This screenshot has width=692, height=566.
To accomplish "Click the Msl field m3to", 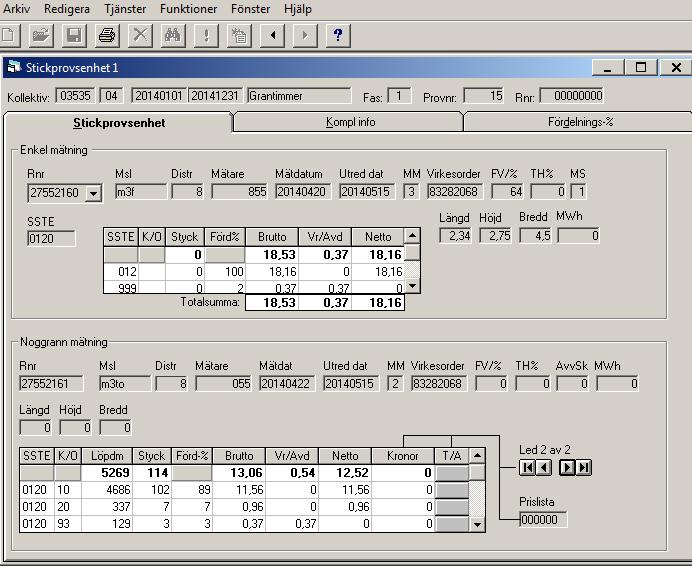I will [x=125, y=383].
